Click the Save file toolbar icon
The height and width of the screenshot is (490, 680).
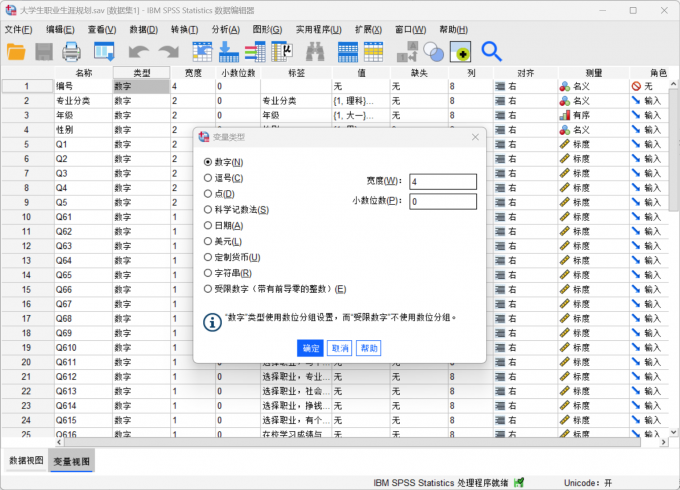[x=45, y=51]
